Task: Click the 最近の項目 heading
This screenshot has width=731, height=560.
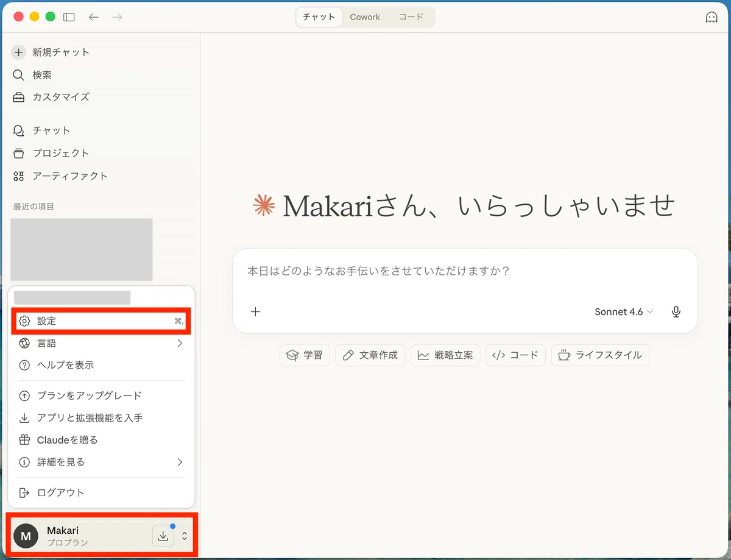Action: [x=34, y=207]
